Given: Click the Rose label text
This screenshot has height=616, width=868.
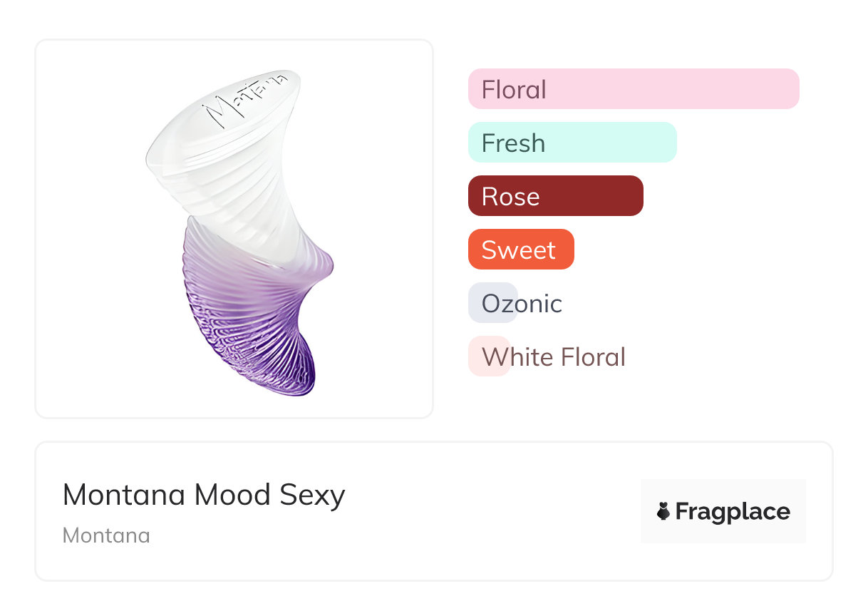Looking at the screenshot, I should [510, 197].
